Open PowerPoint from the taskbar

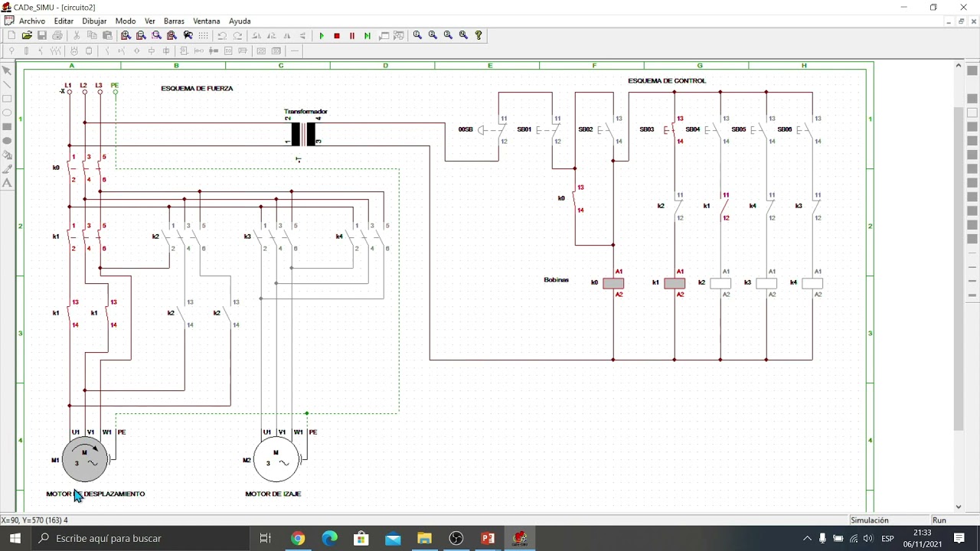pos(488,538)
